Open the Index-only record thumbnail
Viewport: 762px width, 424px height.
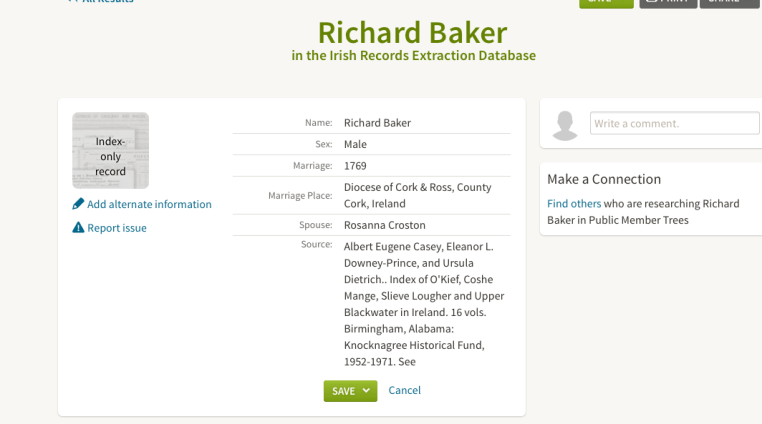coord(110,151)
